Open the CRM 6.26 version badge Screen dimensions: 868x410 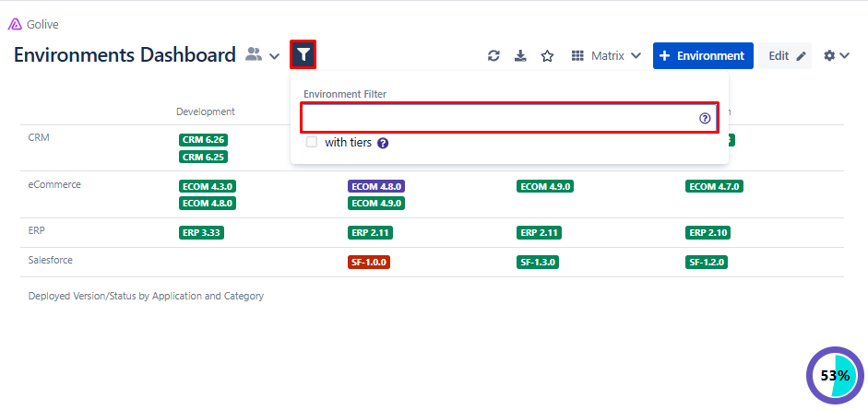point(204,140)
